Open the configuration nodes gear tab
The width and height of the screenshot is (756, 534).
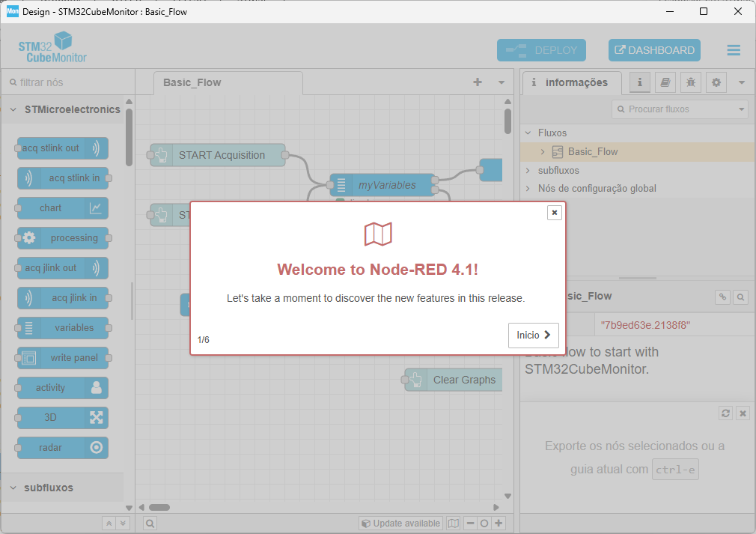[716, 82]
